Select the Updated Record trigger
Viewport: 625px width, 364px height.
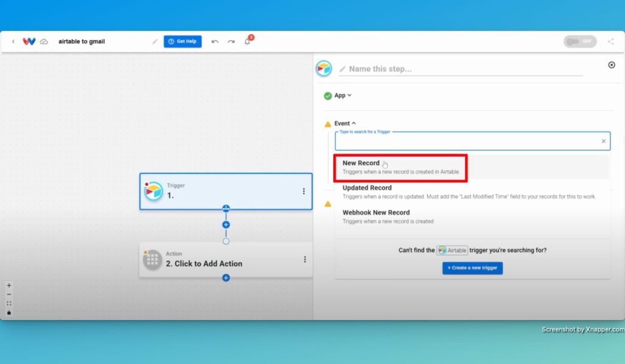(472, 192)
